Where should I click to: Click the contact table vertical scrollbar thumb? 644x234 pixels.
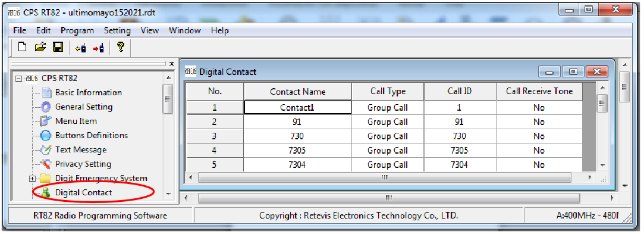pos(602,103)
